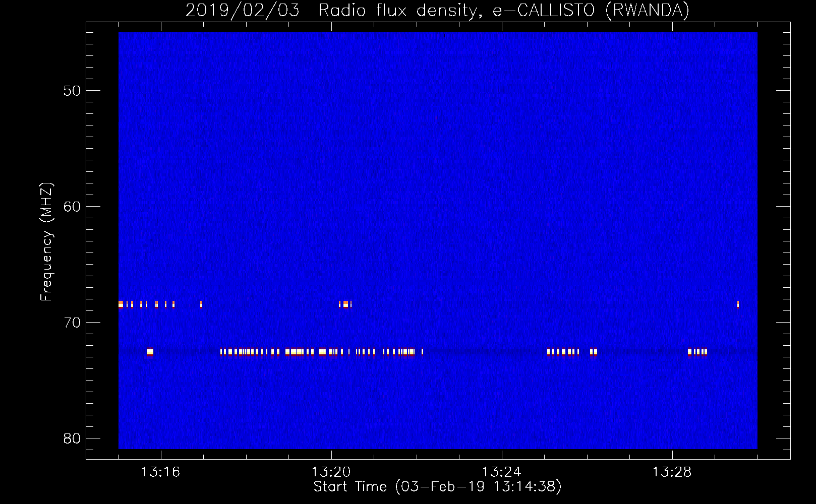Click the 60 frequency tick label
Viewport: 816px width, 504px height.
[72, 207]
